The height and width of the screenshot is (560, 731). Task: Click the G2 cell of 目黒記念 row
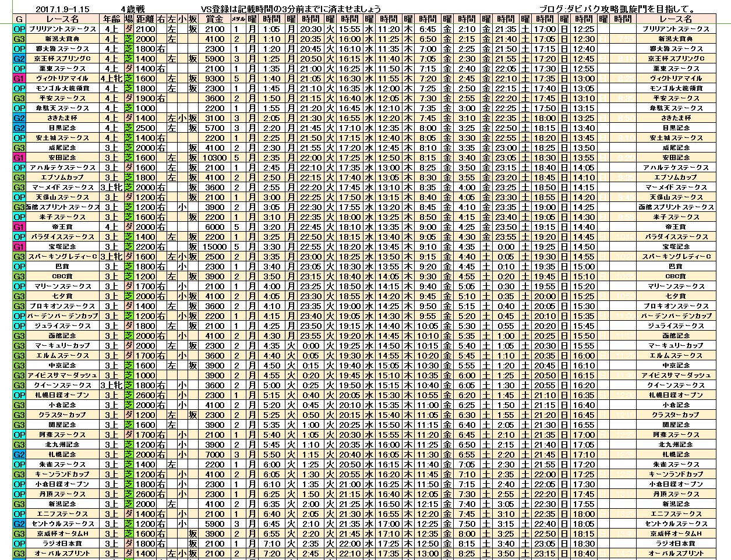[x=19, y=128]
